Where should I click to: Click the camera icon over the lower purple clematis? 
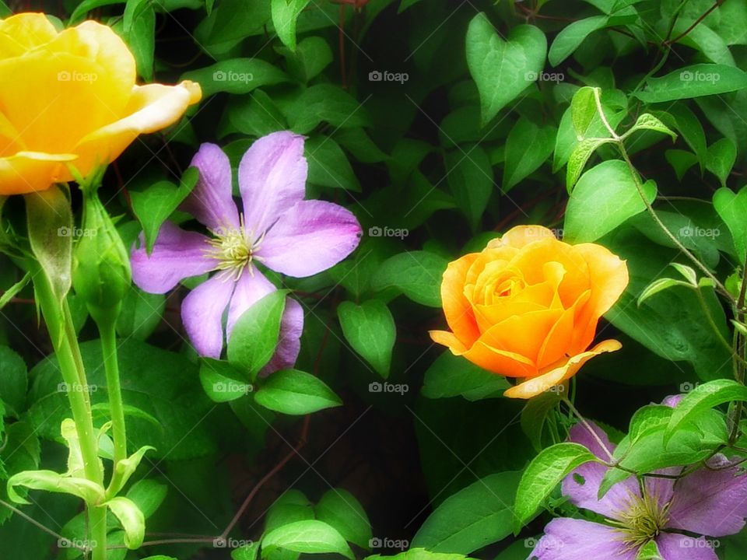point(687,542)
